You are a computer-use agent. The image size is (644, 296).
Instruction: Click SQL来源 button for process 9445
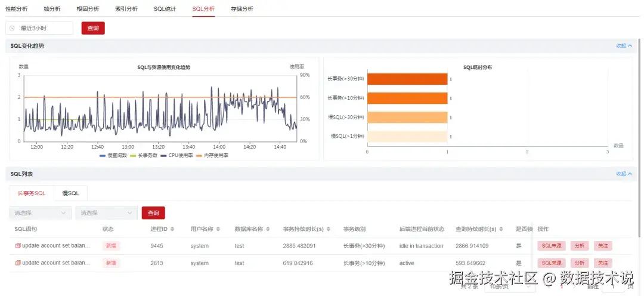click(x=552, y=246)
